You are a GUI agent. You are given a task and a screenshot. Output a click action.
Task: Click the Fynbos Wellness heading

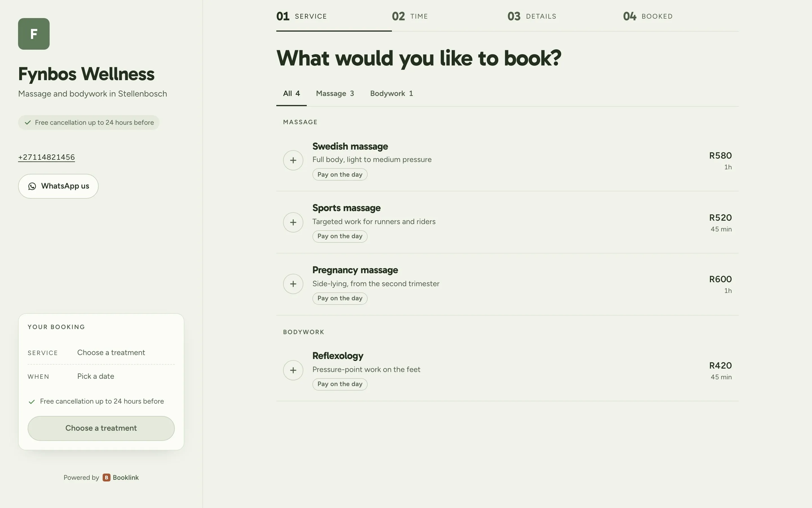(x=86, y=74)
